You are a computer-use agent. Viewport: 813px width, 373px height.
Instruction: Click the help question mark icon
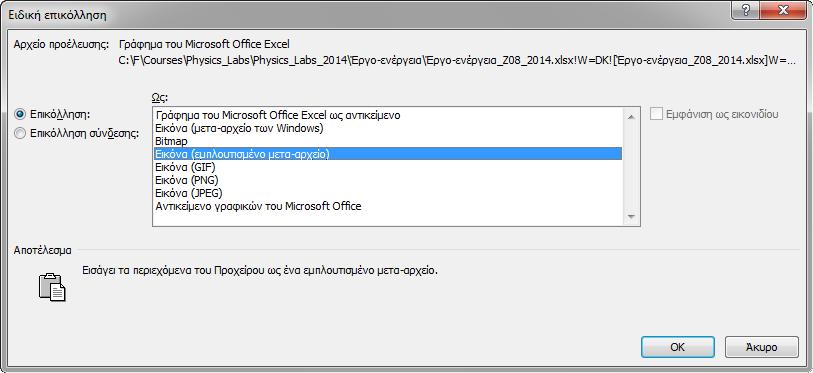(x=746, y=11)
